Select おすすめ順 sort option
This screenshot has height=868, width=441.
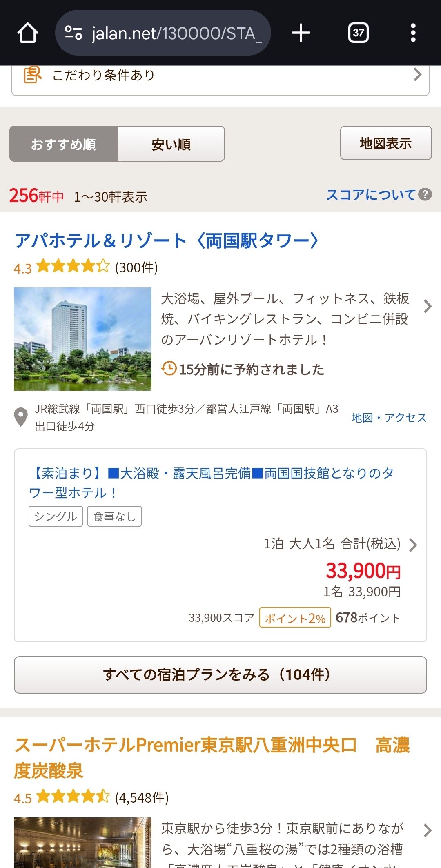click(x=64, y=144)
